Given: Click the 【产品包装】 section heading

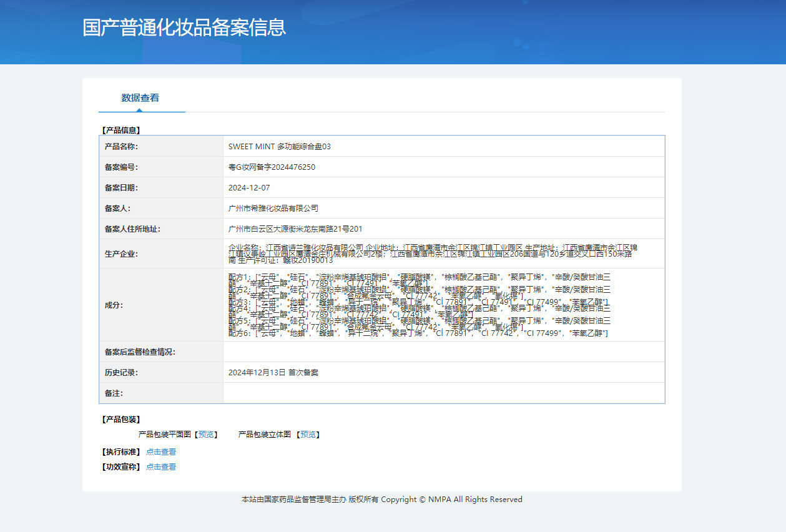Looking at the screenshot, I should [120, 420].
